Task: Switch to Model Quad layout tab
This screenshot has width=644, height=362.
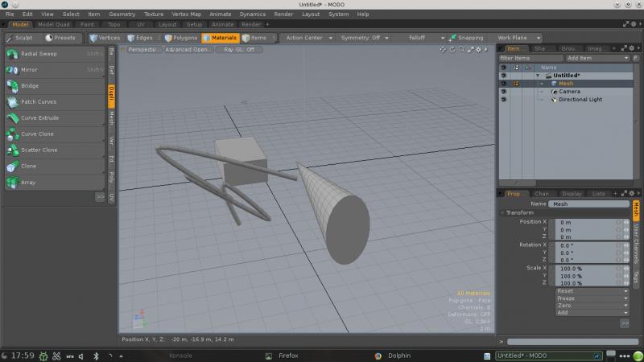Action: pos(54,25)
